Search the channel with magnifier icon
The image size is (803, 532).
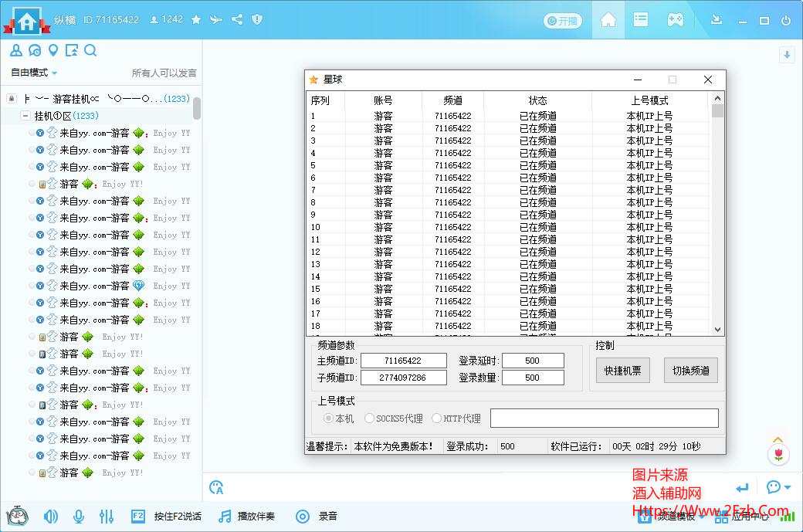90,50
